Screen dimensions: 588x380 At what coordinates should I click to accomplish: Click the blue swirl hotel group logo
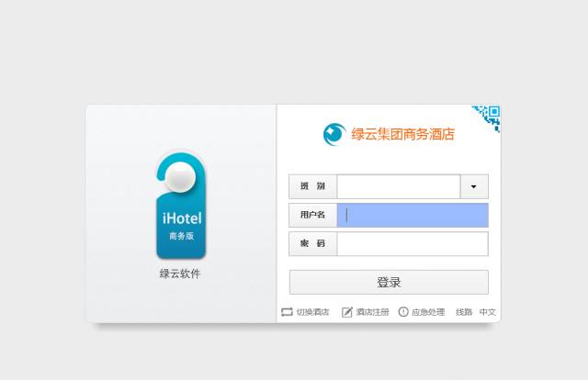pos(334,134)
